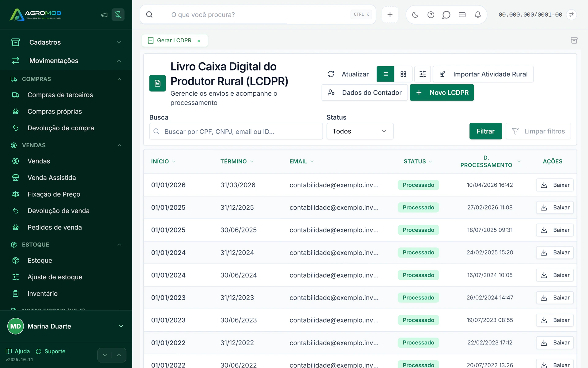588x368 pixels.
Task: Click the plus quick-add button in top bar
Action: click(390, 15)
